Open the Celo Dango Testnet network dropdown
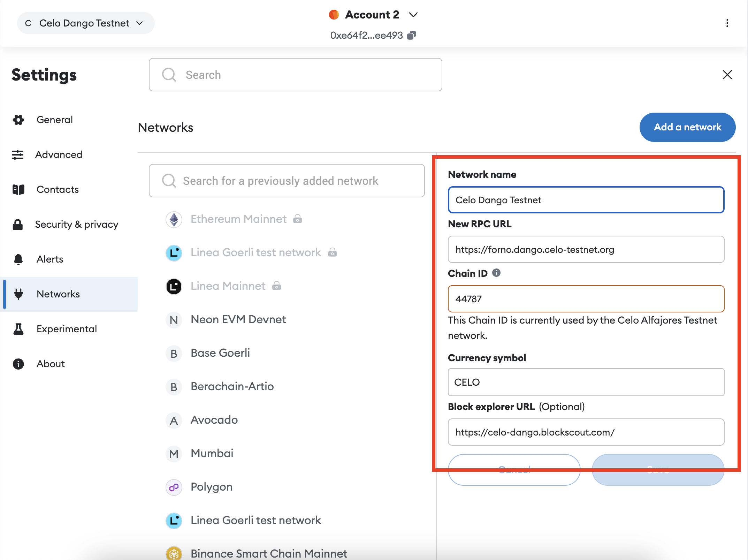748x560 pixels. click(85, 23)
